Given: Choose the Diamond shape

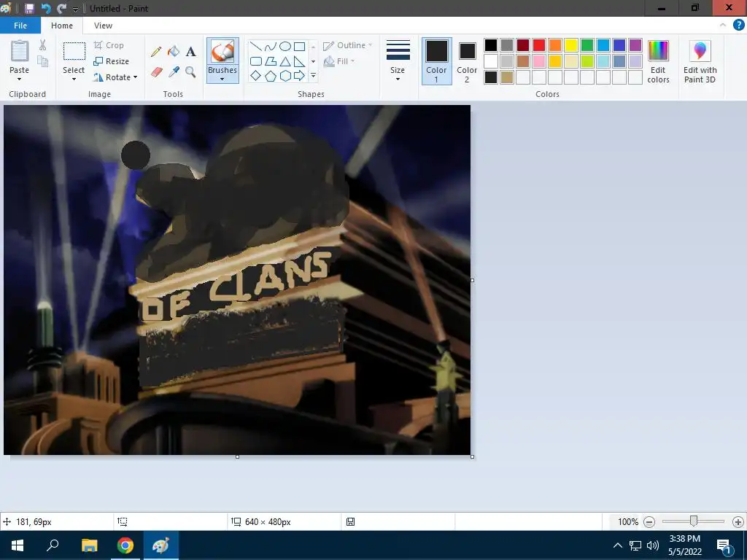Looking at the screenshot, I should (256, 76).
